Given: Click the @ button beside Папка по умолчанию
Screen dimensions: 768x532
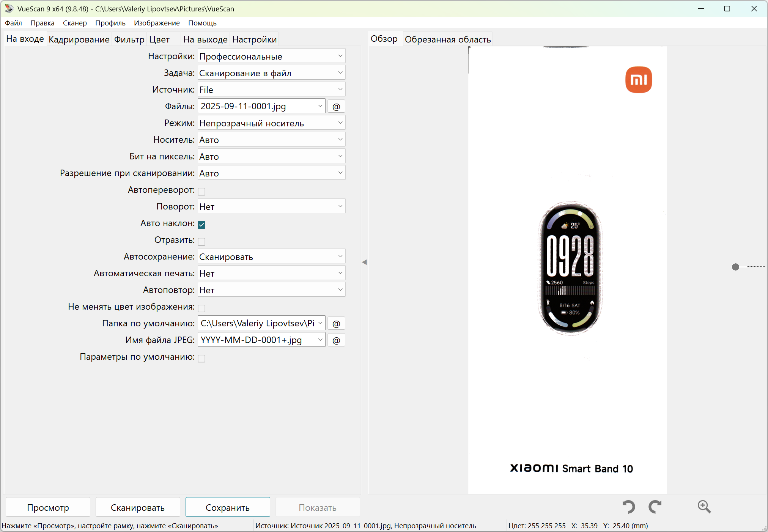Looking at the screenshot, I should pyautogui.click(x=336, y=324).
